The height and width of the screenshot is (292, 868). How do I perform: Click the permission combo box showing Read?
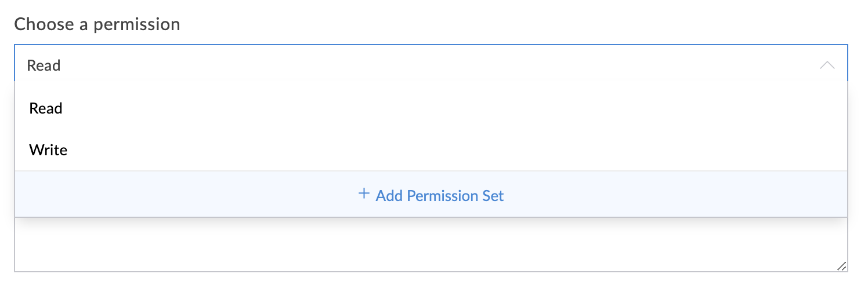point(406,65)
